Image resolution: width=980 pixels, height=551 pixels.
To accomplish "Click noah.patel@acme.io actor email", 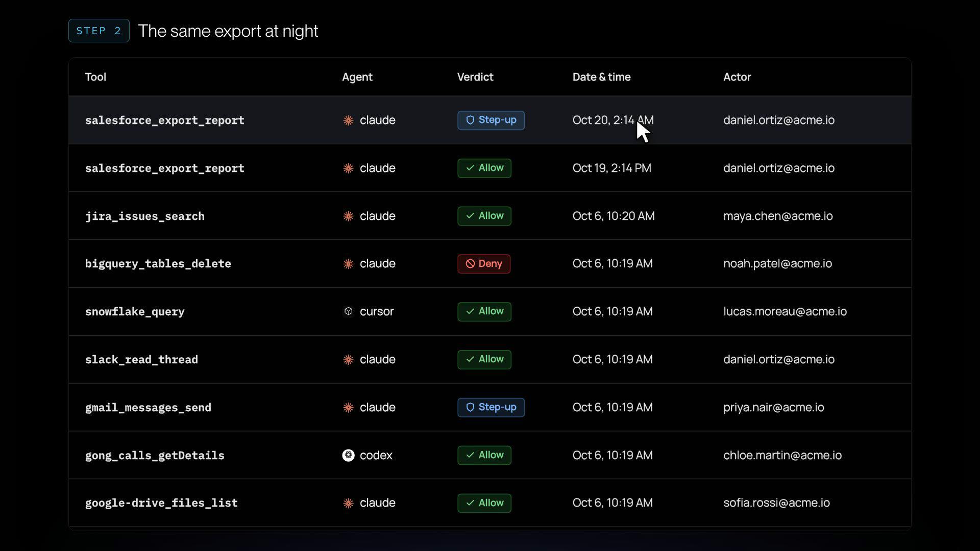I will [x=777, y=263].
